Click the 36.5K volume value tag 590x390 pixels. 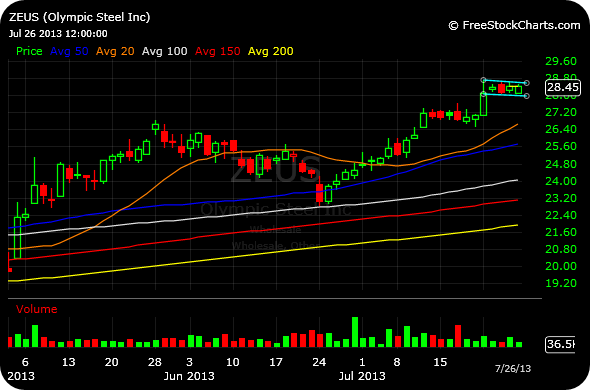[x=561, y=344]
